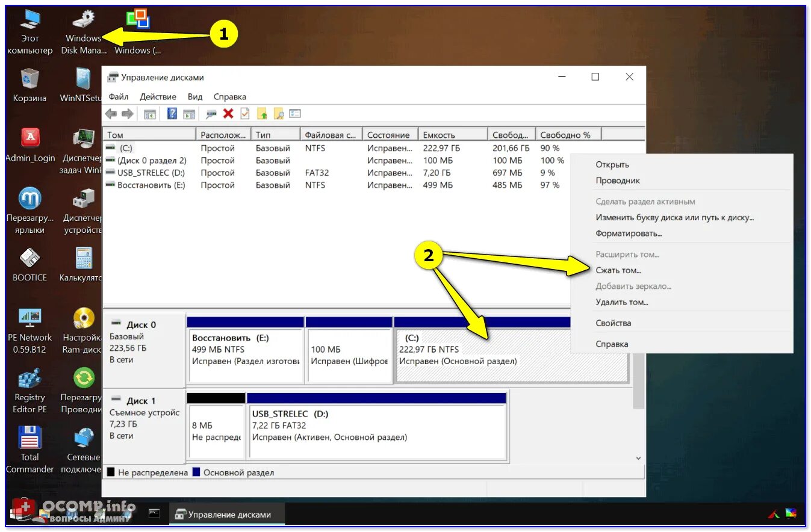811x532 pixels.
Task: Select the 8 МБ unallocated block
Action: 216,427
